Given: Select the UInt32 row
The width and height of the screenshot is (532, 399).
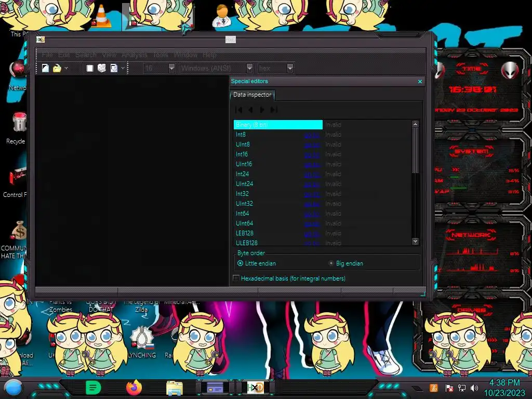Looking at the screenshot, I should (x=322, y=204).
